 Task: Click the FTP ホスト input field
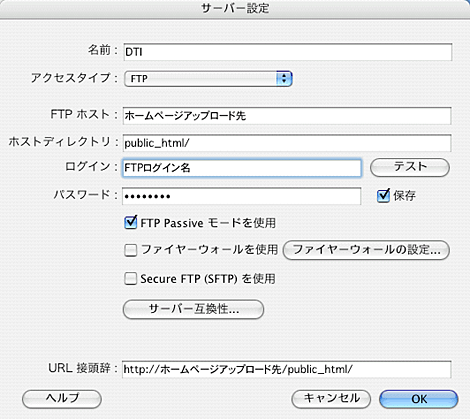tap(287, 116)
